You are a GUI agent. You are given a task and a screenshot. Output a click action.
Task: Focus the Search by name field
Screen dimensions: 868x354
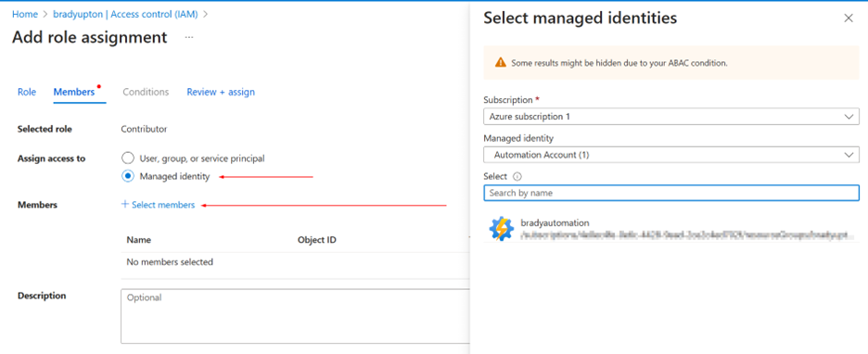click(670, 193)
